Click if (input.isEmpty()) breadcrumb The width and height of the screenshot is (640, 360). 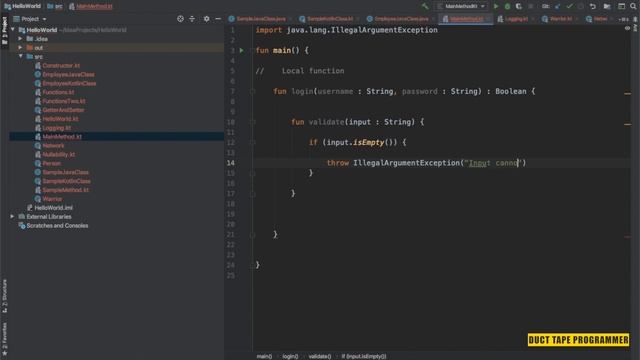(364, 356)
